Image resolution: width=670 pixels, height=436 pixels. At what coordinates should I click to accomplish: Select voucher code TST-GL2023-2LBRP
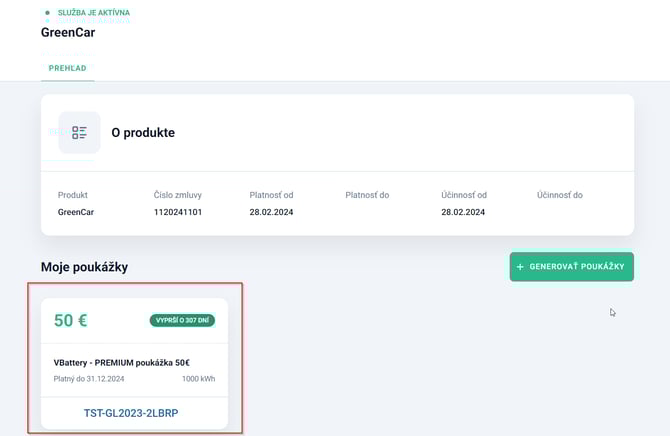131,413
